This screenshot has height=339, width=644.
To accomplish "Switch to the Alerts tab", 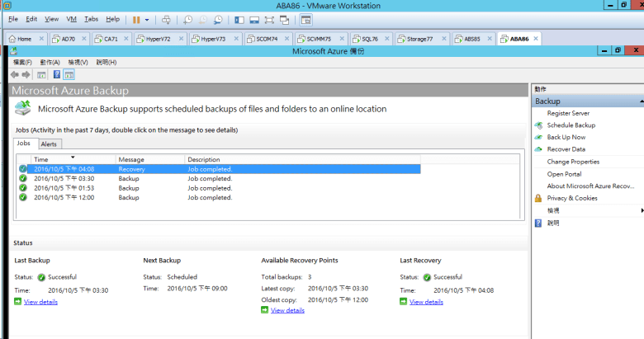I will [x=49, y=144].
